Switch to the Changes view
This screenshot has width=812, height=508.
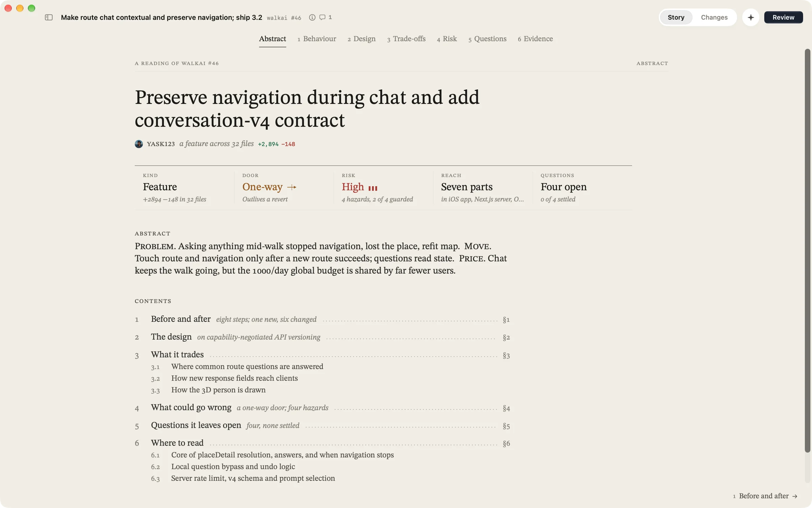(x=714, y=17)
